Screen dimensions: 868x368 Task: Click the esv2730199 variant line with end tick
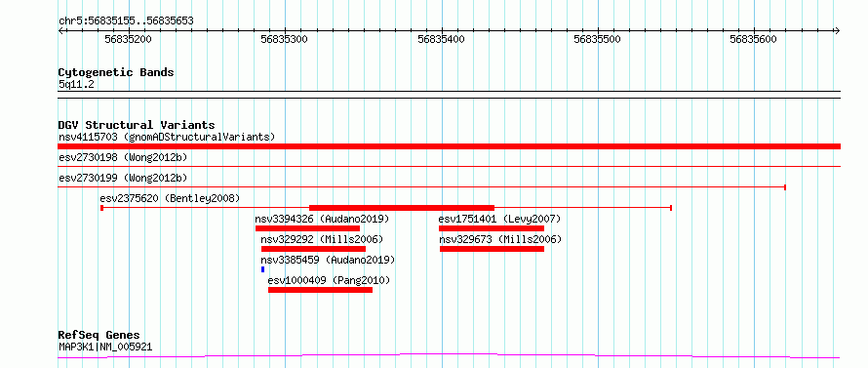(422, 187)
